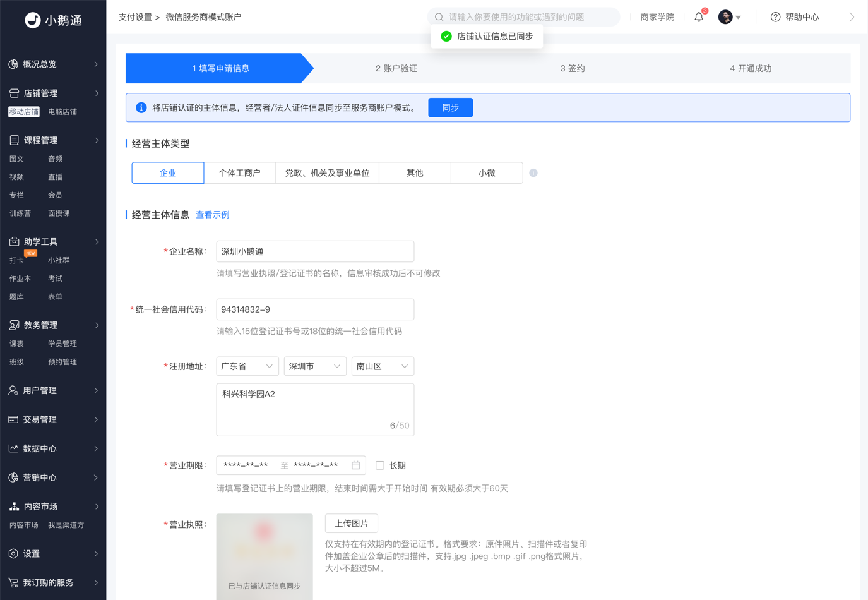Viewport: 868px width, 600px height.
Task: Click the 教务管理 icon
Action: [14, 325]
